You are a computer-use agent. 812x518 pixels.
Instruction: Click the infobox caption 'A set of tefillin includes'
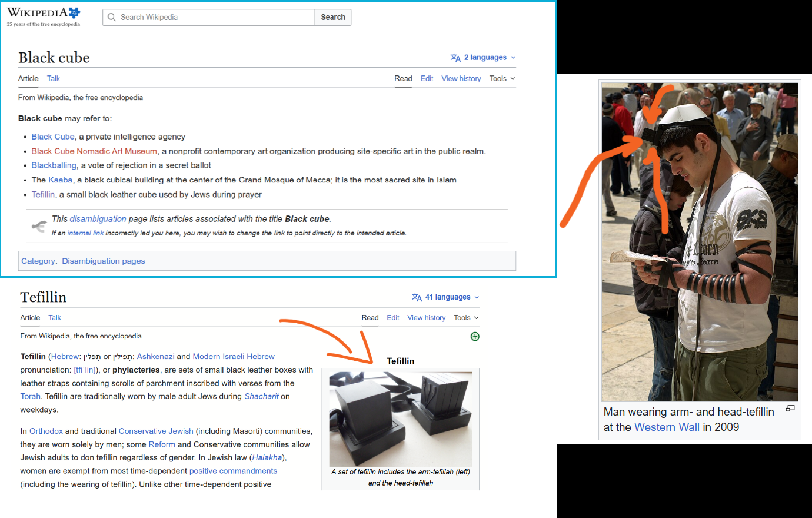click(401, 477)
